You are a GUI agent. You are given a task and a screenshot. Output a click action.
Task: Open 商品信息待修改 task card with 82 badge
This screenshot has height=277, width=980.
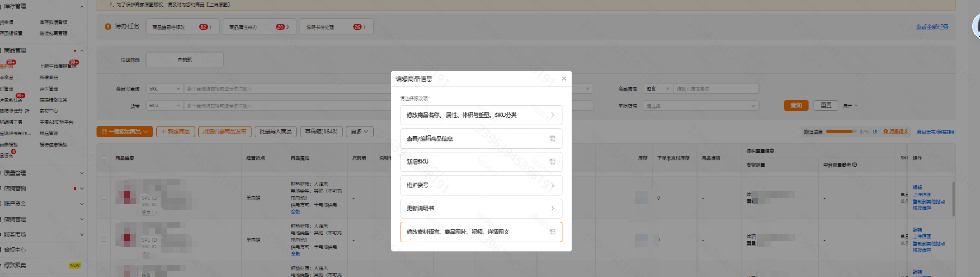point(183,27)
